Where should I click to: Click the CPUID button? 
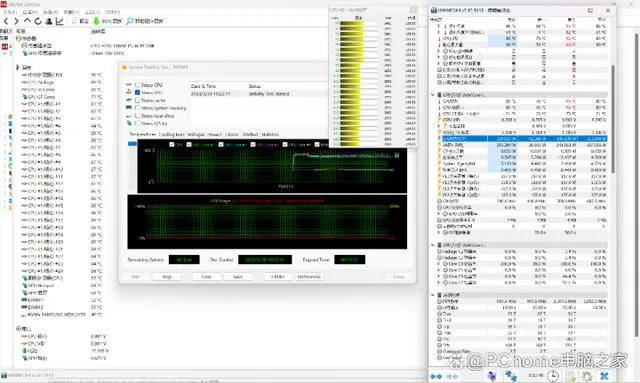click(278, 277)
